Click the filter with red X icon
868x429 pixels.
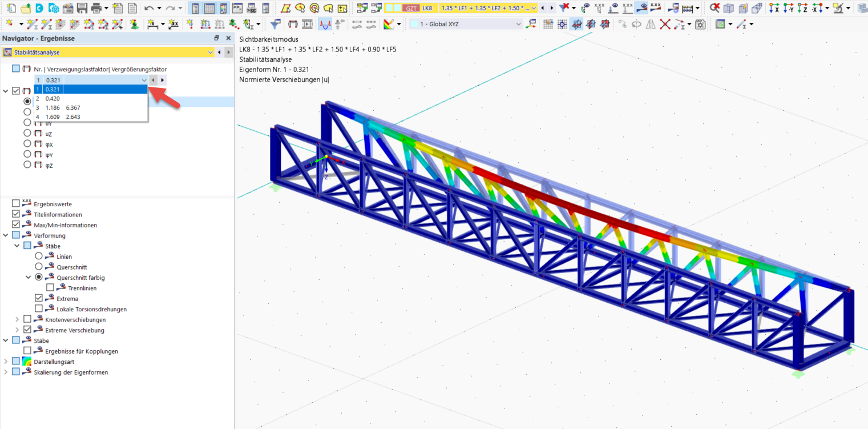point(564,8)
